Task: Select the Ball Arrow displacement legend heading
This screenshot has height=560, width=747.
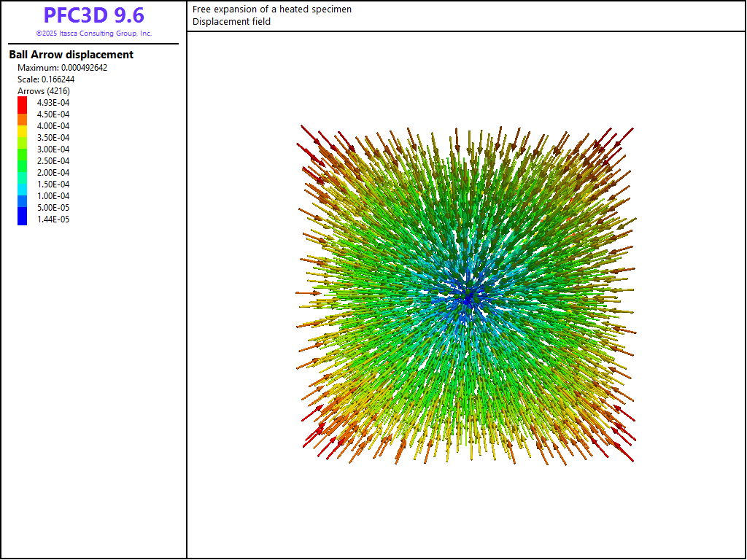Action: pos(71,55)
